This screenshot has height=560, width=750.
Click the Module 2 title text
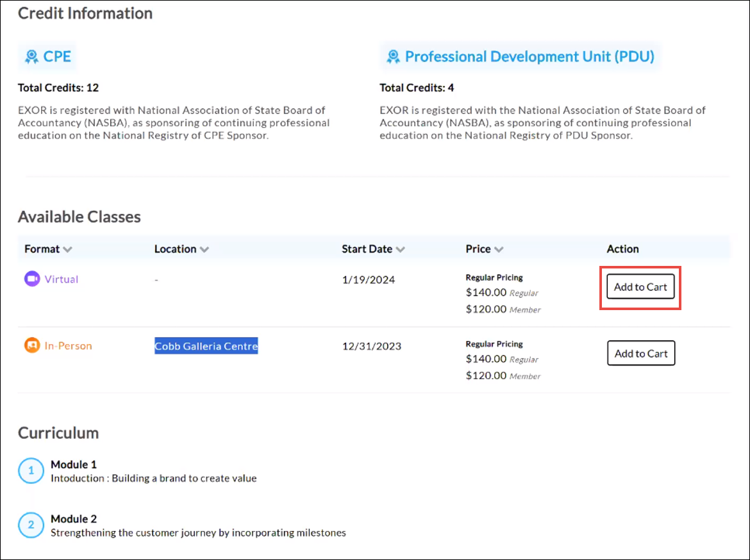click(74, 518)
